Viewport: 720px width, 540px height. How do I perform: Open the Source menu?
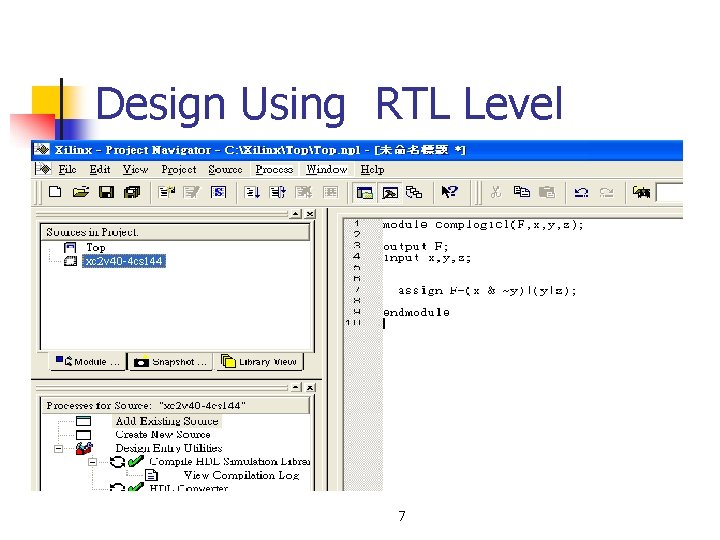pyautogui.click(x=225, y=169)
